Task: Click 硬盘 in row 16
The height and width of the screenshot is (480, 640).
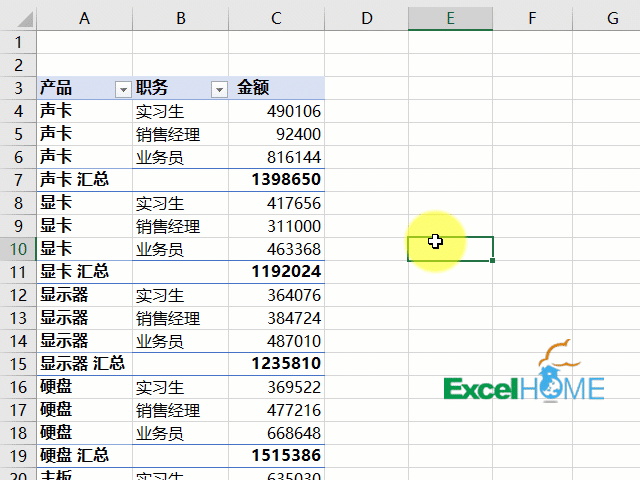Action: click(x=56, y=387)
